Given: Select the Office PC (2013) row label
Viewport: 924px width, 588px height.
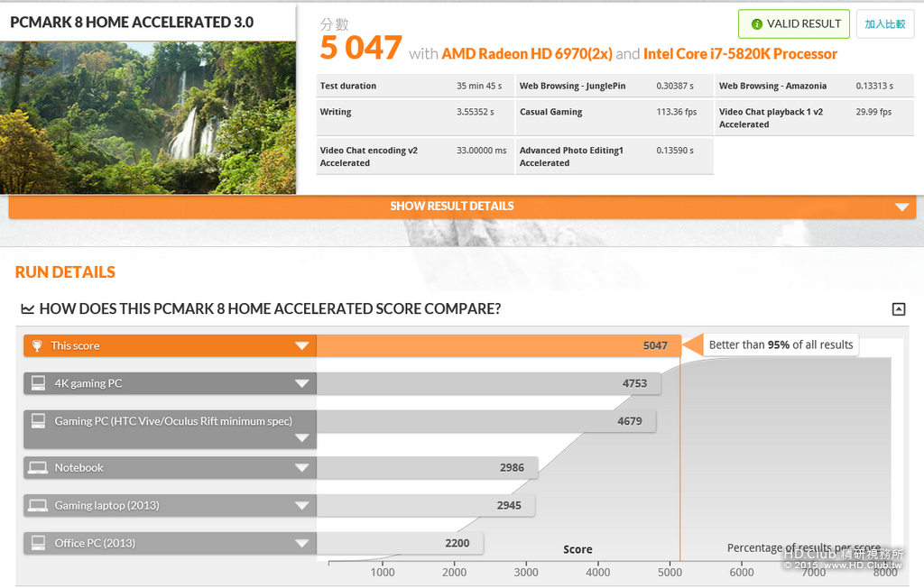Looking at the screenshot, I should [95, 543].
